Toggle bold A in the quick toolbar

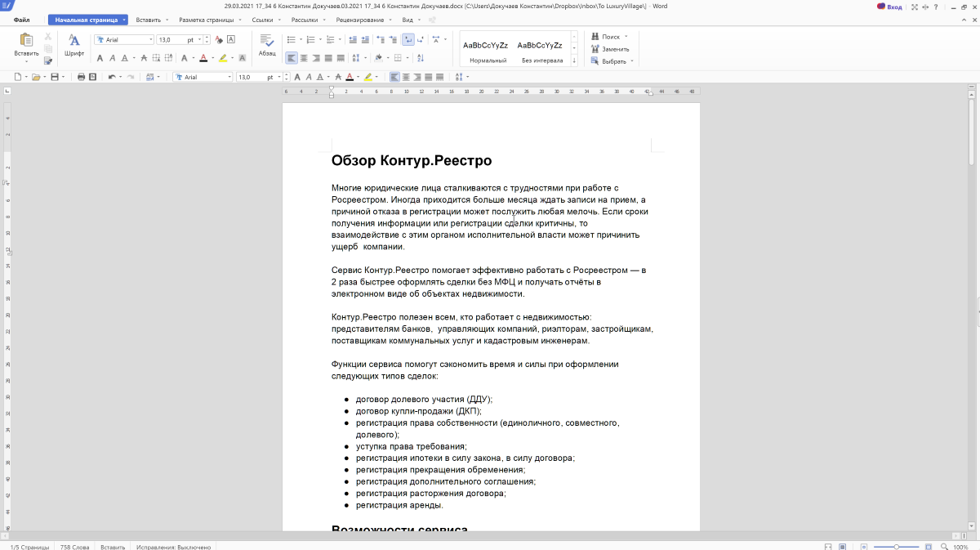click(297, 77)
